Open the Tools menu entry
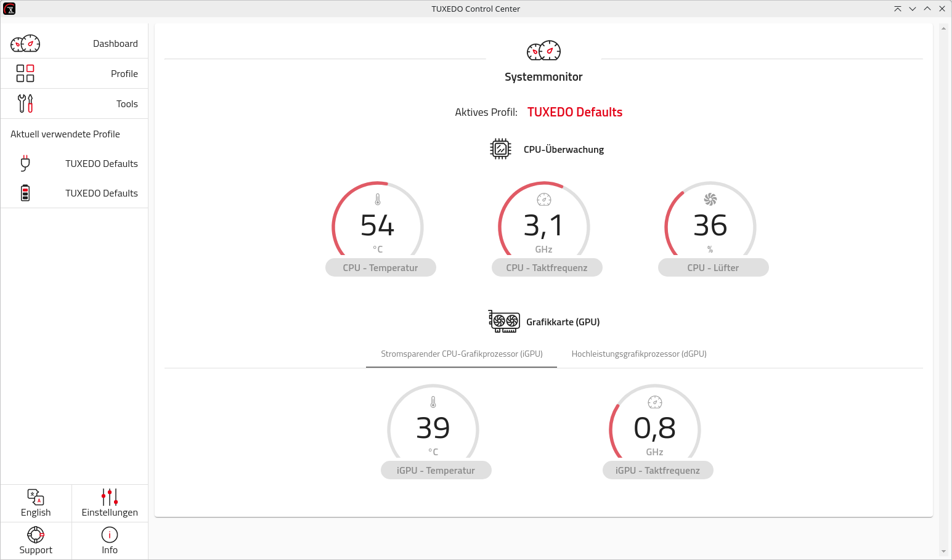 [x=127, y=104]
